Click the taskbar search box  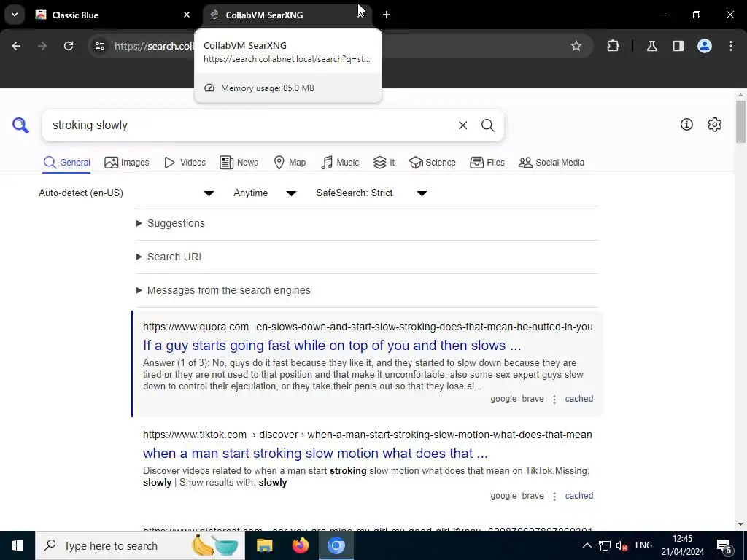click(139, 545)
